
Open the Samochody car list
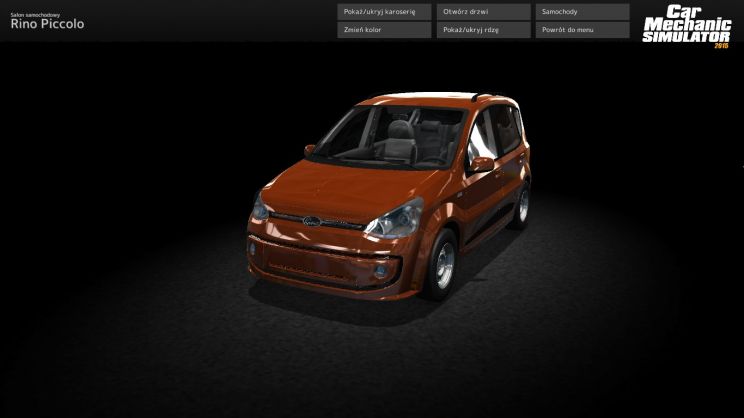[583, 12]
